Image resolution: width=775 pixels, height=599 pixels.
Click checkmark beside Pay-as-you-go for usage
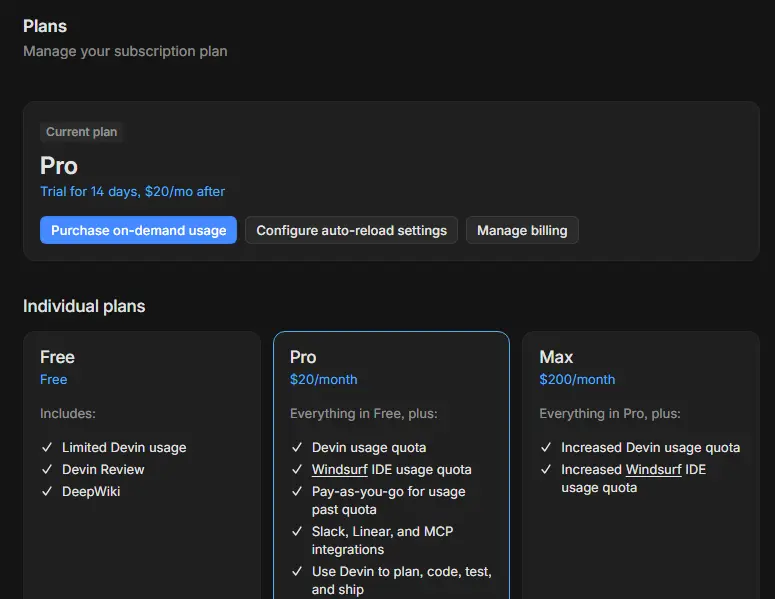[297, 491]
